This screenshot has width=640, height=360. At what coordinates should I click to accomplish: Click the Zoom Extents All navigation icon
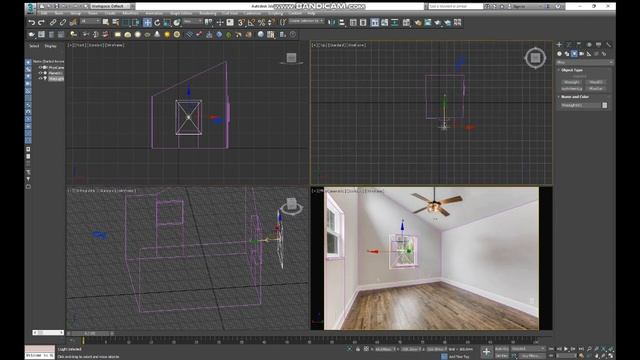pyautogui.click(x=611, y=349)
